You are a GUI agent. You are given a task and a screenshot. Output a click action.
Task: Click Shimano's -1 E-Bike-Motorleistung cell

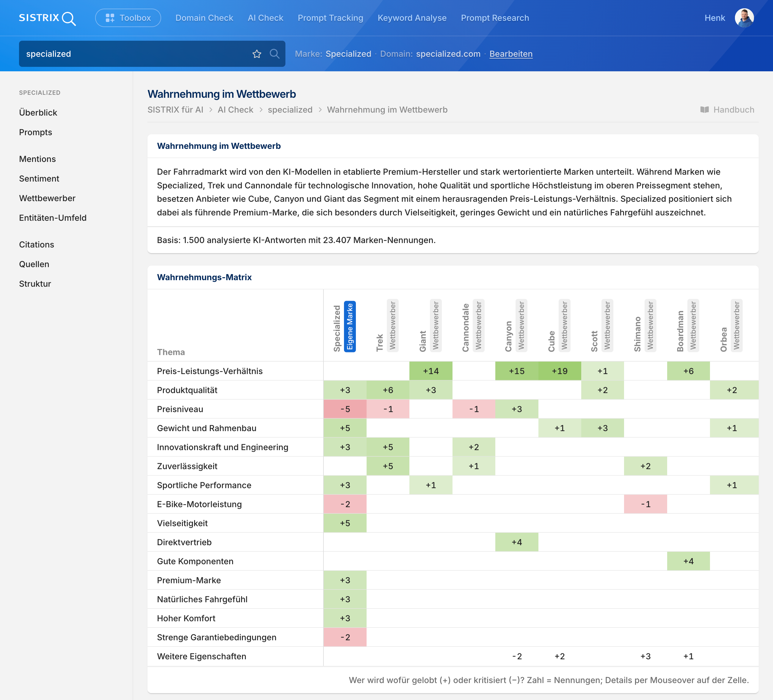645,504
